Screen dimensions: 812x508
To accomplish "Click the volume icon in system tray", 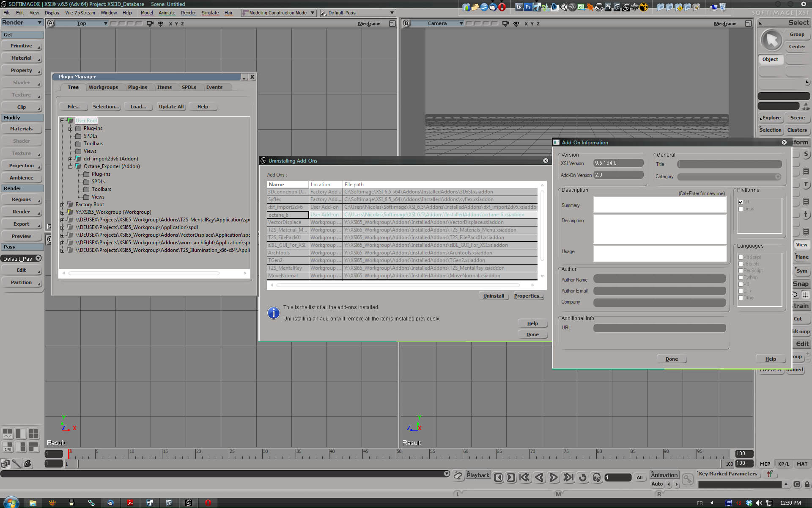I will [x=759, y=503].
